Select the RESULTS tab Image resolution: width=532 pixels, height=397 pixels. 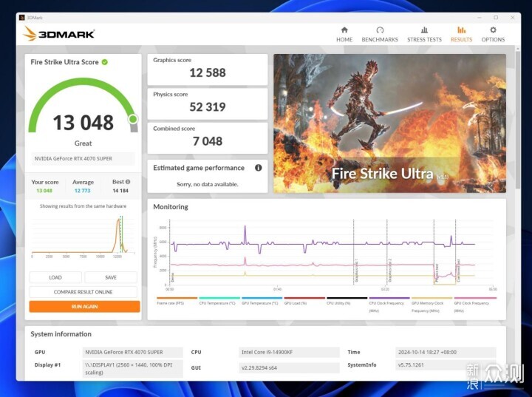click(x=461, y=34)
